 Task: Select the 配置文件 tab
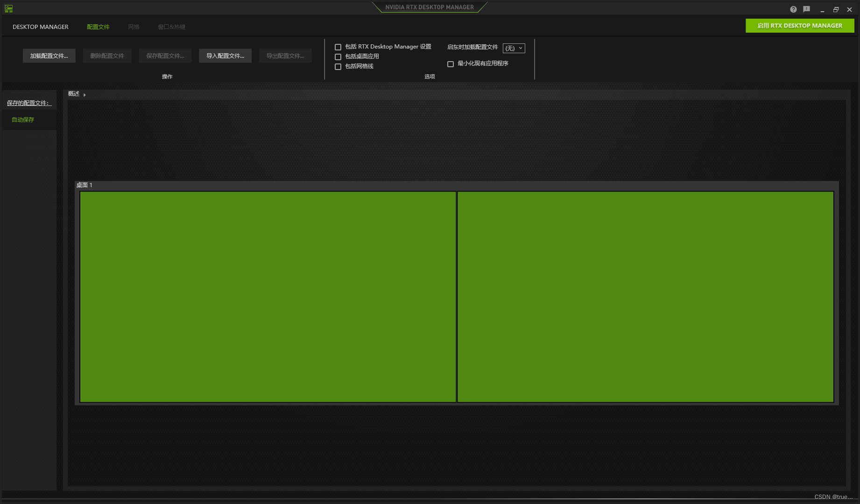tap(98, 27)
